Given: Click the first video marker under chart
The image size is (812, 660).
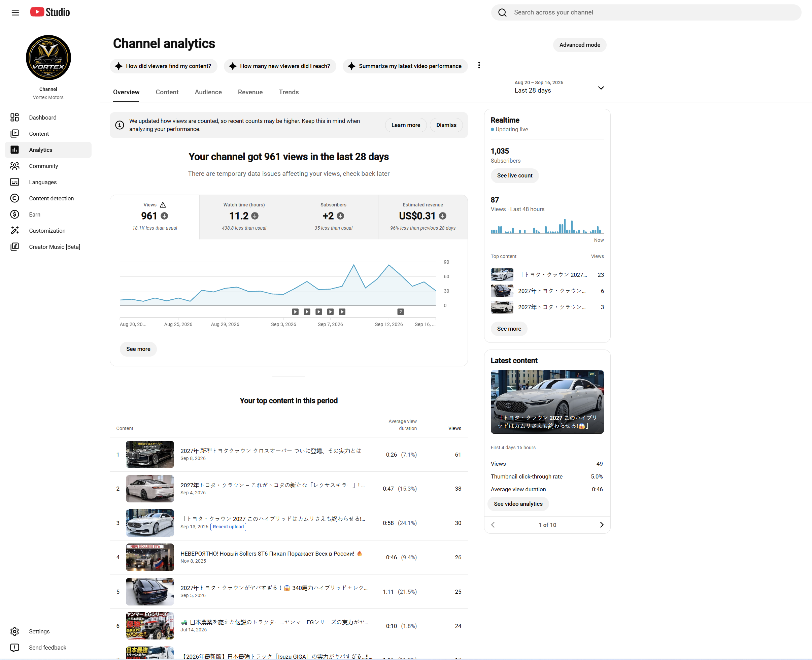Looking at the screenshot, I should 295,312.
